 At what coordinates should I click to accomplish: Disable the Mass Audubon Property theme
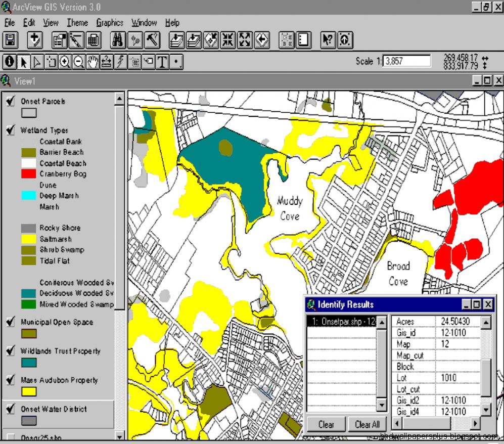10,380
